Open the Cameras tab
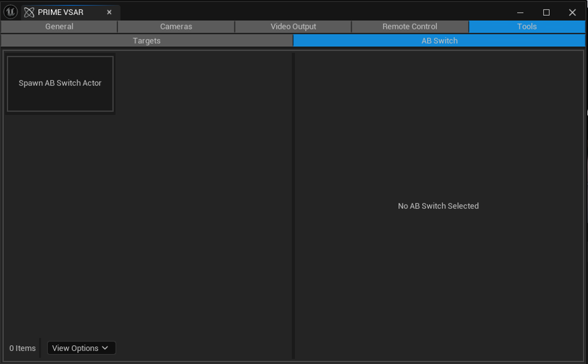 point(176,26)
